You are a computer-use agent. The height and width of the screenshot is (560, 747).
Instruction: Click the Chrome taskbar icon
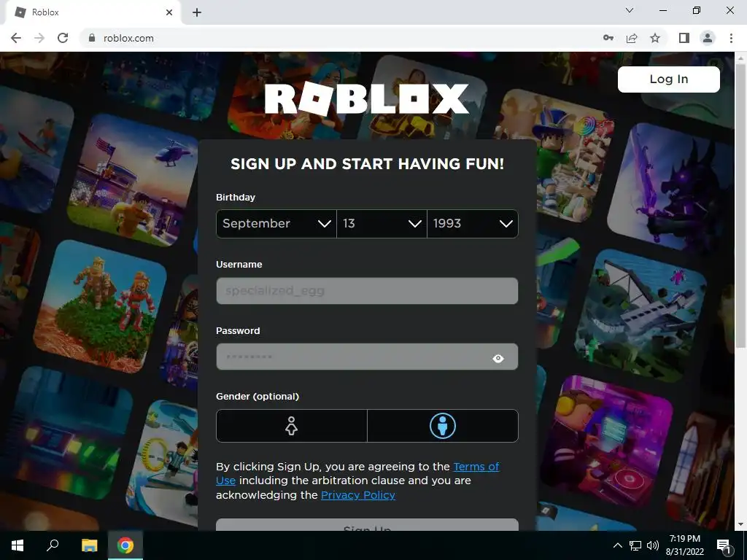[x=125, y=545]
